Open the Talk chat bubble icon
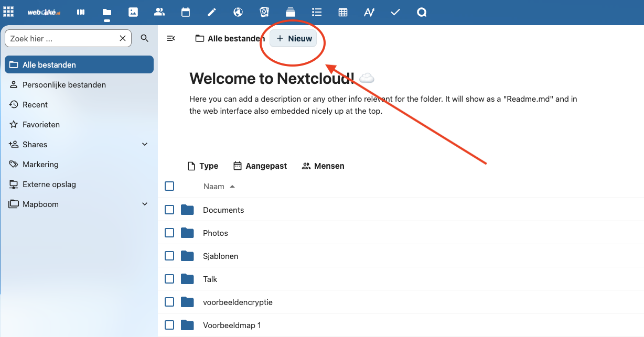Screen dimensions: 644x337 pyautogui.click(x=422, y=12)
